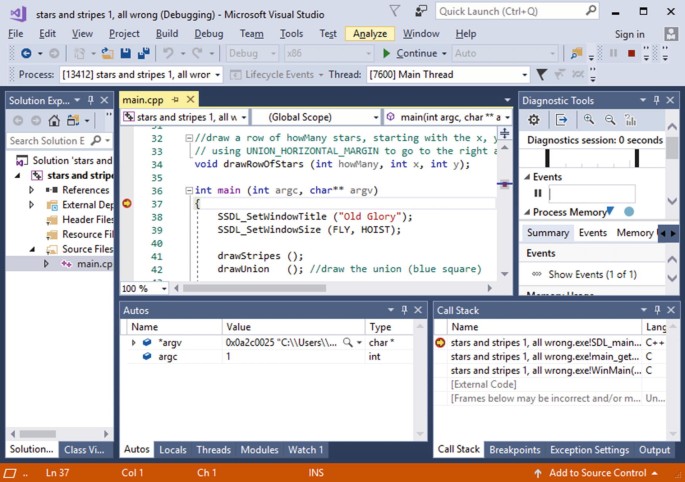This screenshot has width=685, height=482.
Task: Pause events in Diagnostic Tools
Action: click(538, 193)
